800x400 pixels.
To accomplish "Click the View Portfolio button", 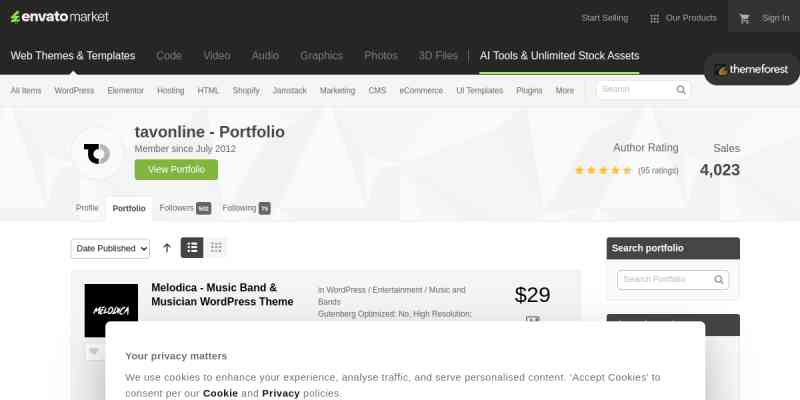I will [176, 169].
